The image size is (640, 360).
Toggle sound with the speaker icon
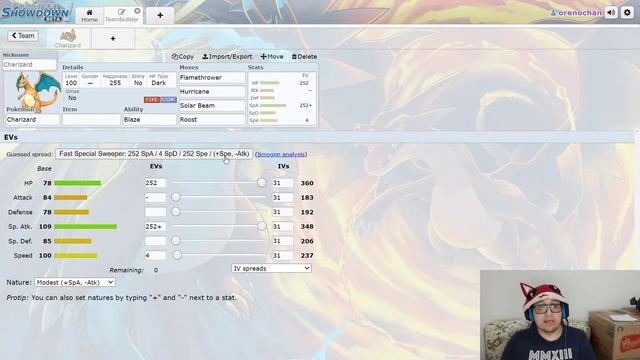click(x=611, y=13)
